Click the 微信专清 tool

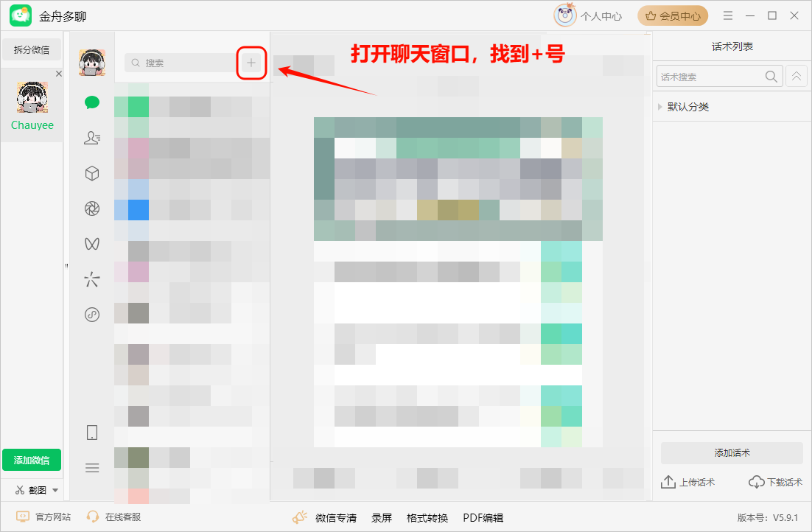click(x=336, y=517)
